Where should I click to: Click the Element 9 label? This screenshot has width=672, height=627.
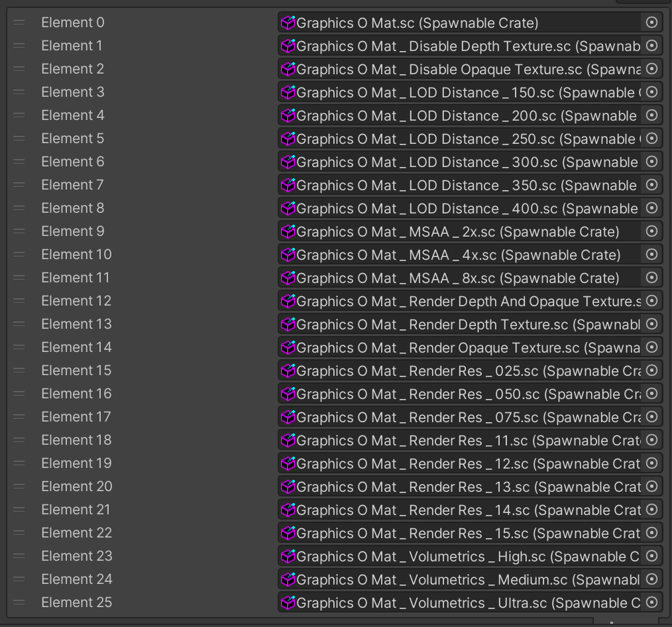pos(73,231)
